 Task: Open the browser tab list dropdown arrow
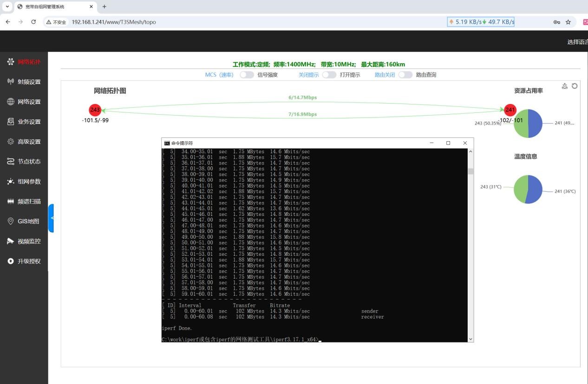coord(7,7)
